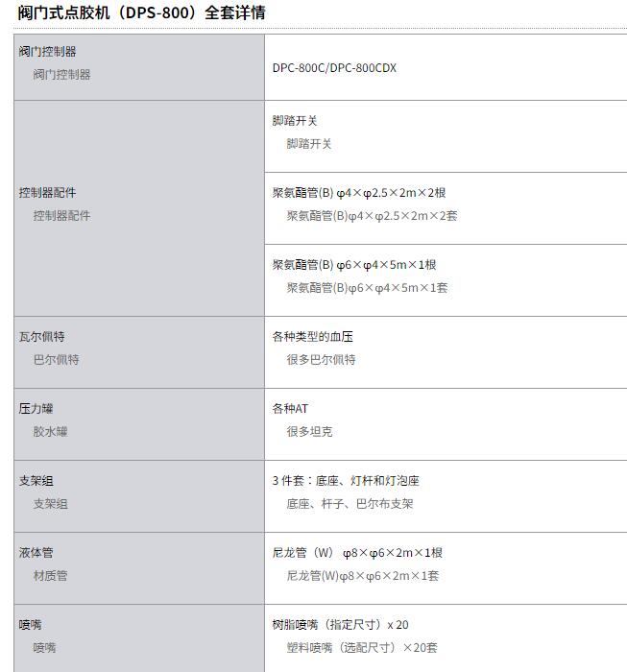627x672 pixels.
Task: Open the 各种类型的血压 entry
Action: click(x=312, y=337)
